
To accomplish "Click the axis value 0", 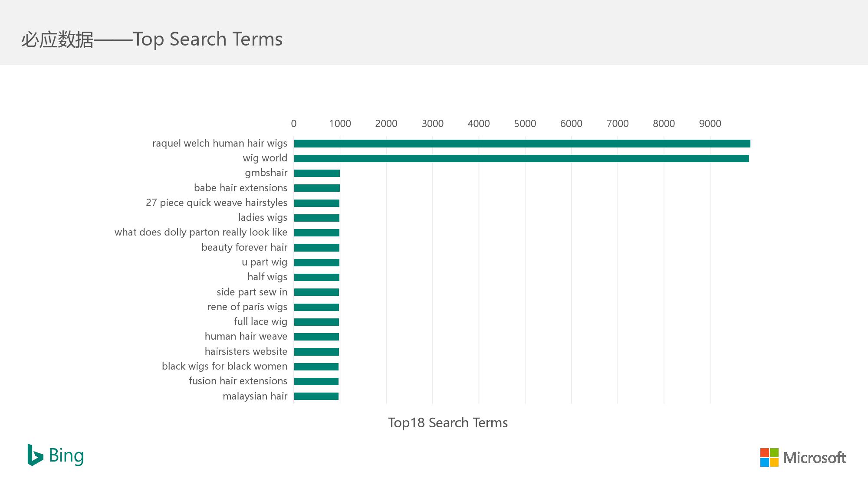I will pos(294,124).
